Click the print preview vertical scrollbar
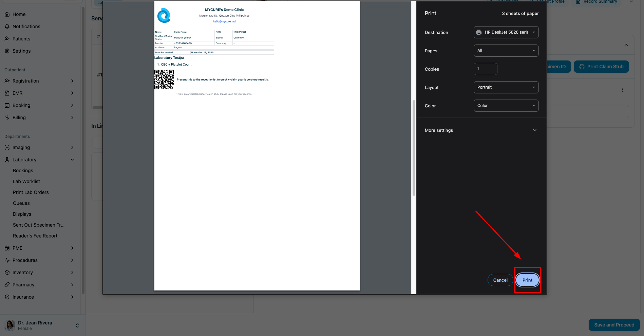 (x=414, y=148)
